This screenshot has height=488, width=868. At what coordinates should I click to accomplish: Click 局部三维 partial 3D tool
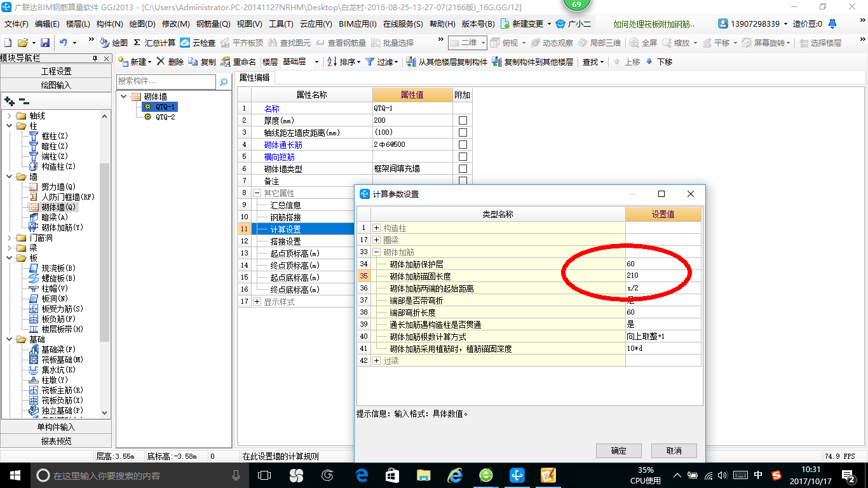click(x=599, y=43)
